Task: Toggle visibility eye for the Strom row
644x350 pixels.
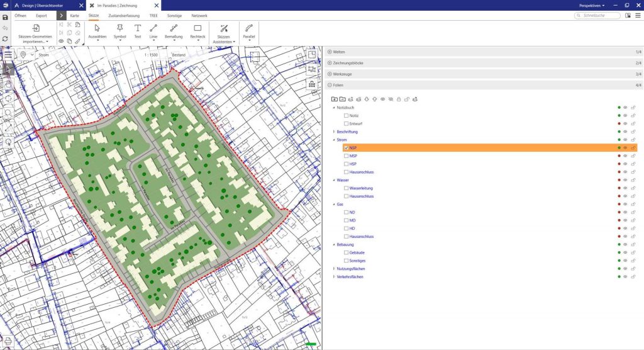Action: [625, 140]
